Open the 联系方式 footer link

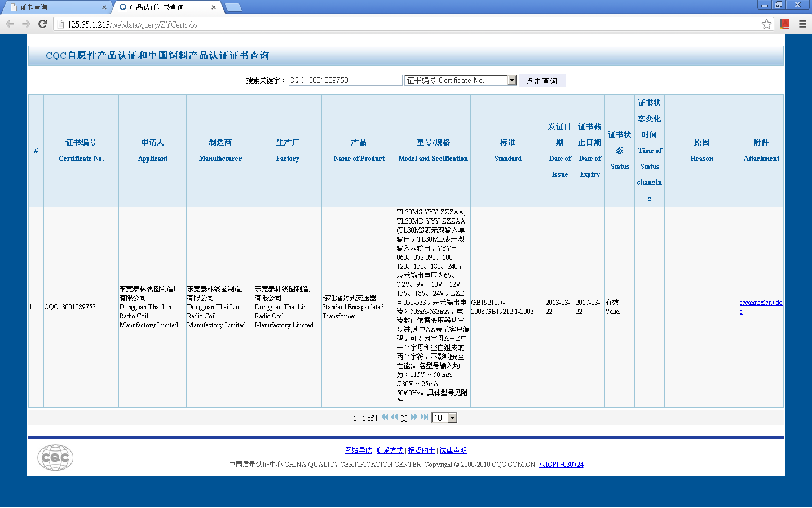click(x=390, y=450)
